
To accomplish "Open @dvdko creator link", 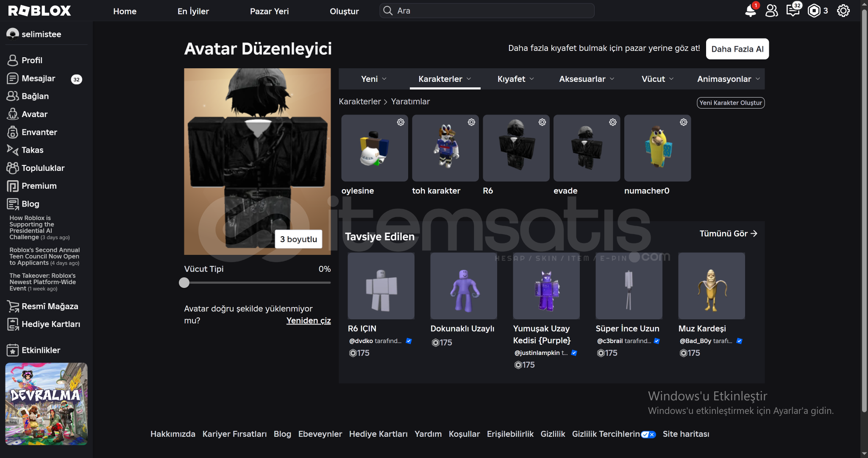I will (361, 341).
